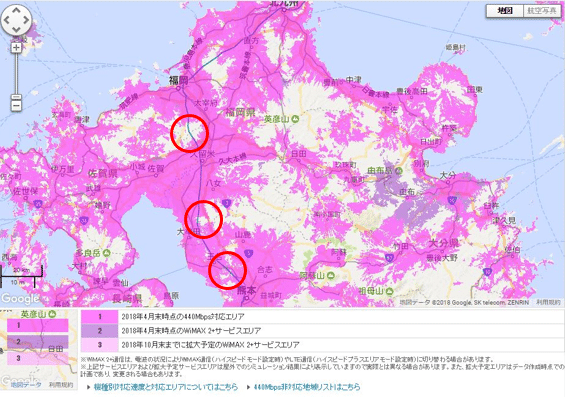Zoom out with the minus button
This screenshot has width=565, height=397.
[16, 106]
